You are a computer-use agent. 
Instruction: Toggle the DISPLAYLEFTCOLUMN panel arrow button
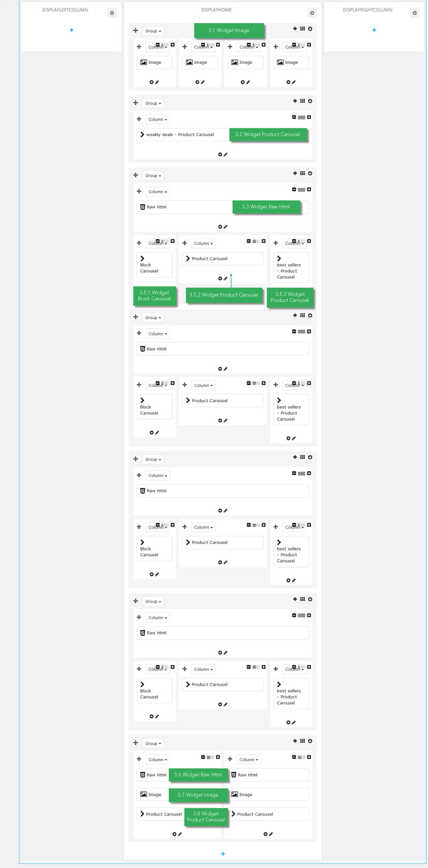coord(112,13)
